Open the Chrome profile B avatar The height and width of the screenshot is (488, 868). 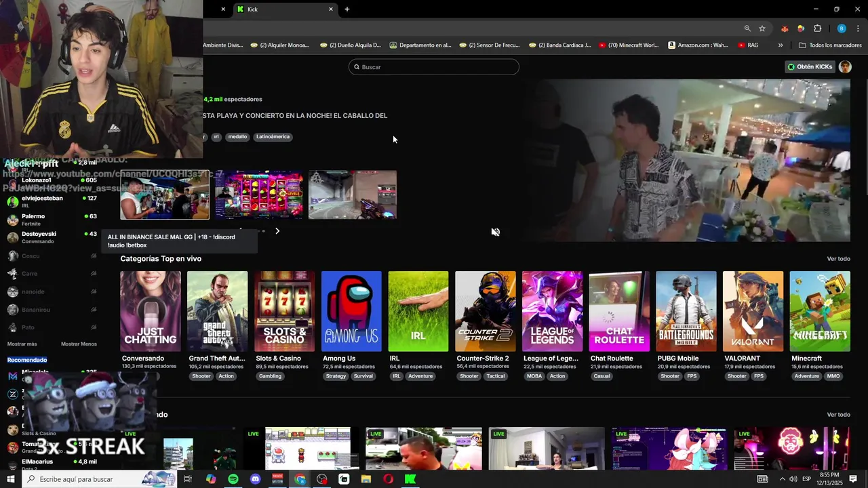(x=842, y=28)
